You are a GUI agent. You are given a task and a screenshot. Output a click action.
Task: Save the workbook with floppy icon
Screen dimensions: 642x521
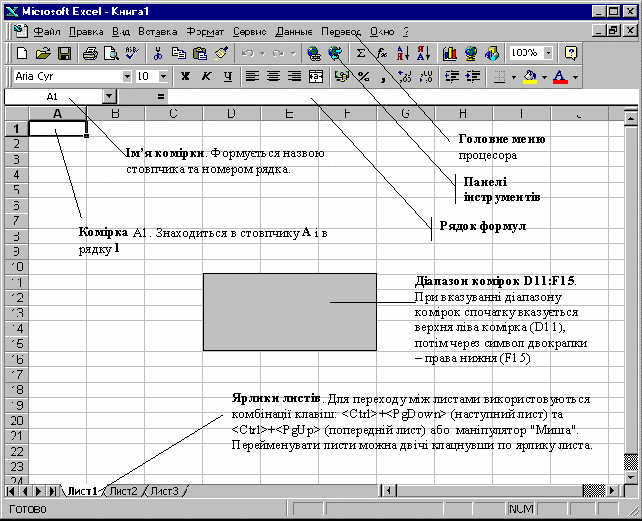(x=64, y=53)
